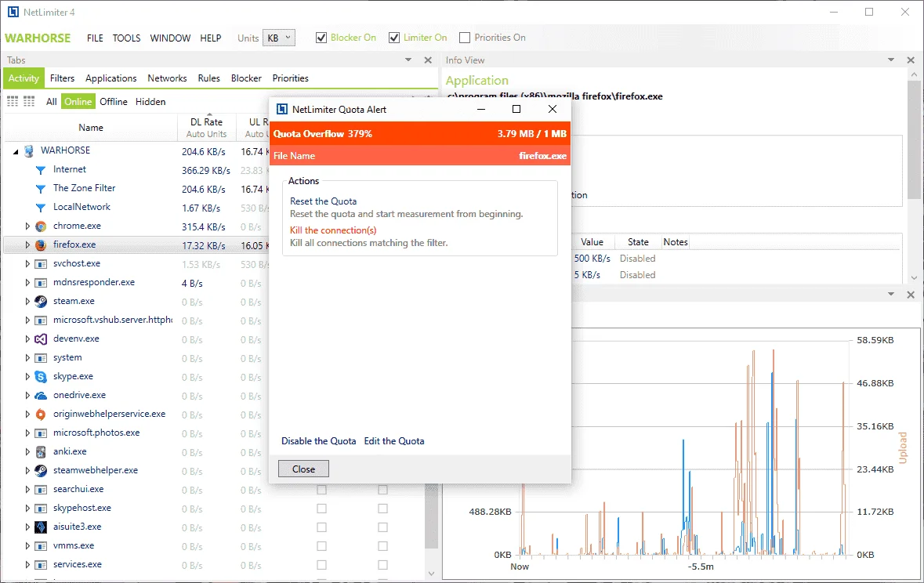The height and width of the screenshot is (583, 924).
Task: Select the firefox.exe icon in the list
Action: (41, 245)
